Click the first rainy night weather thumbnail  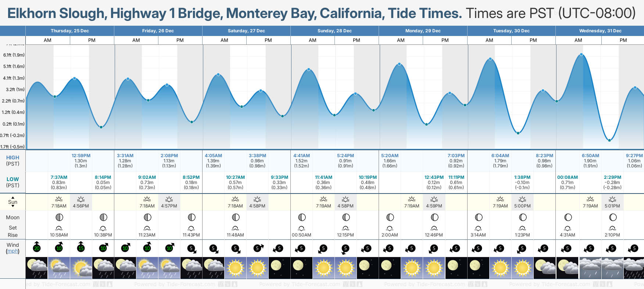click(37, 268)
